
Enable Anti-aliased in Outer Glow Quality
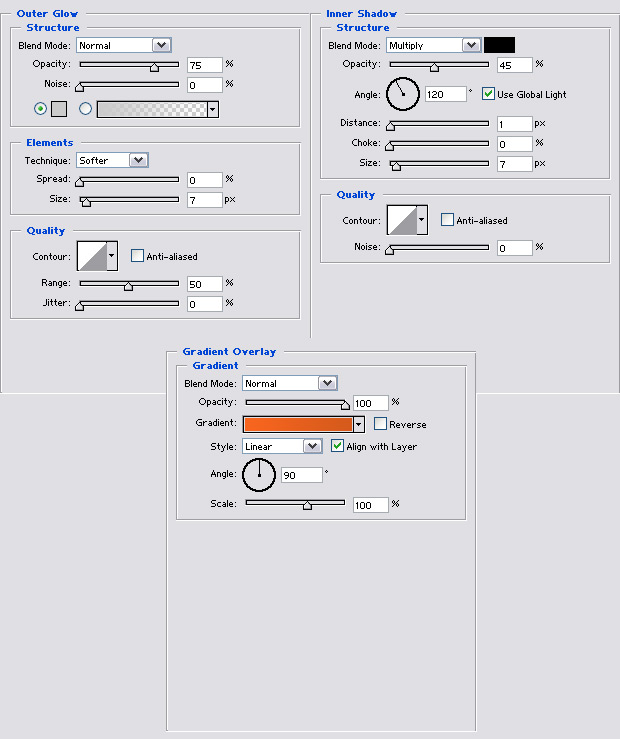[138, 256]
